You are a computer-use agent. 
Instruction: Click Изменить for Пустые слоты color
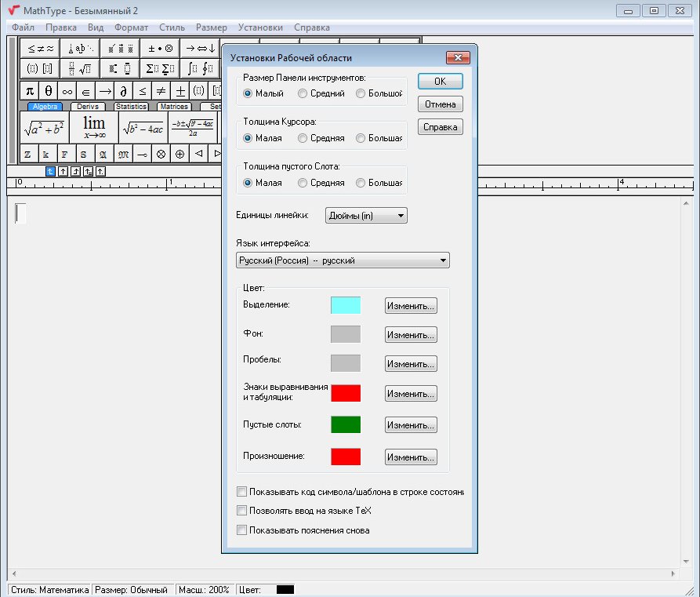pyautogui.click(x=411, y=425)
